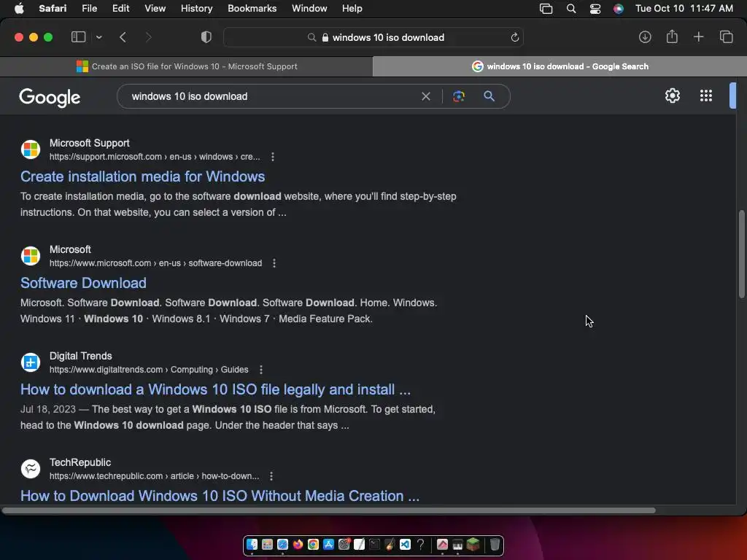Click the Safari address bar
The height and width of the screenshot is (560, 747).
[373, 37]
